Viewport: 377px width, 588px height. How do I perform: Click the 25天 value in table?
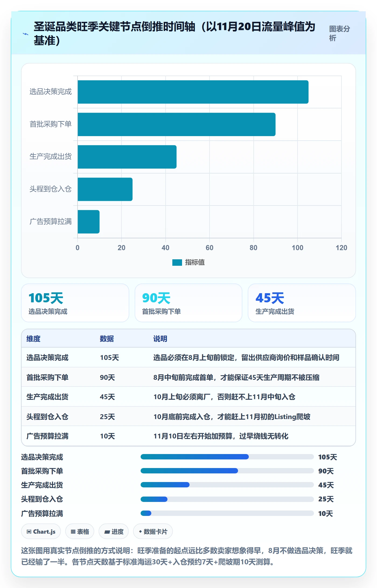pyautogui.click(x=107, y=417)
